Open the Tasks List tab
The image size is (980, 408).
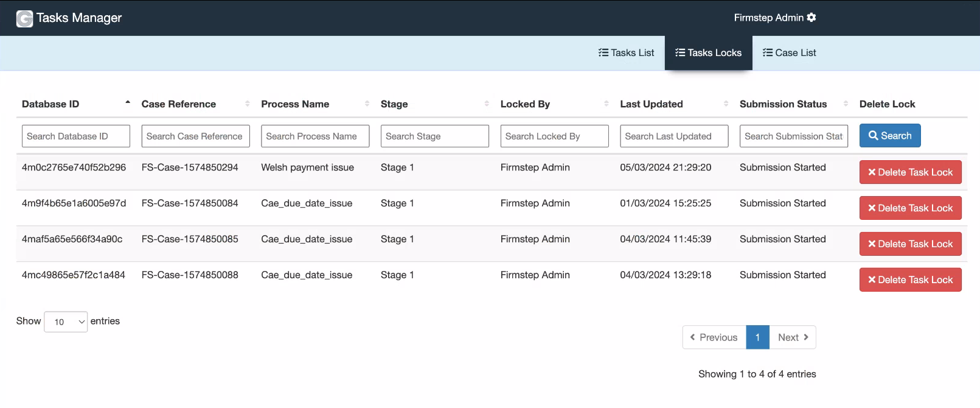pyautogui.click(x=626, y=53)
